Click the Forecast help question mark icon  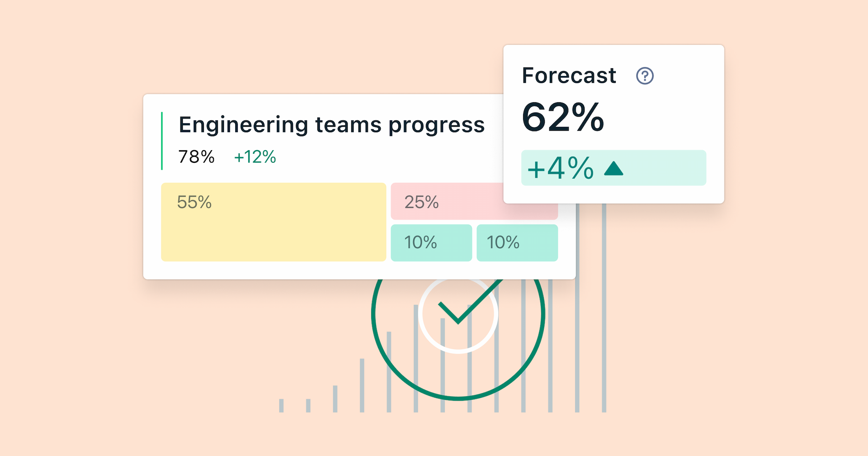tap(645, 76)
